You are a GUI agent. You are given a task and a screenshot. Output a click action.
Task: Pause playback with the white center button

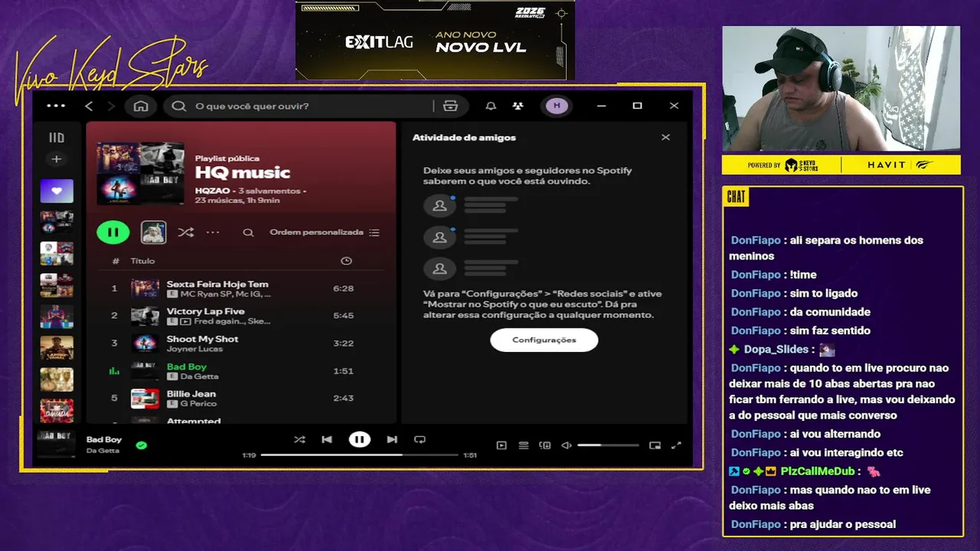pos(359,439)
